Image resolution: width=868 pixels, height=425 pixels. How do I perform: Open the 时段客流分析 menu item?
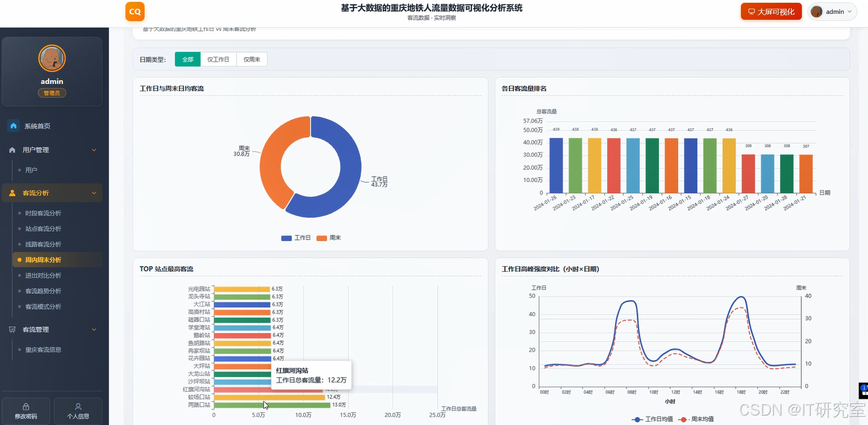(x=43, y=213)
